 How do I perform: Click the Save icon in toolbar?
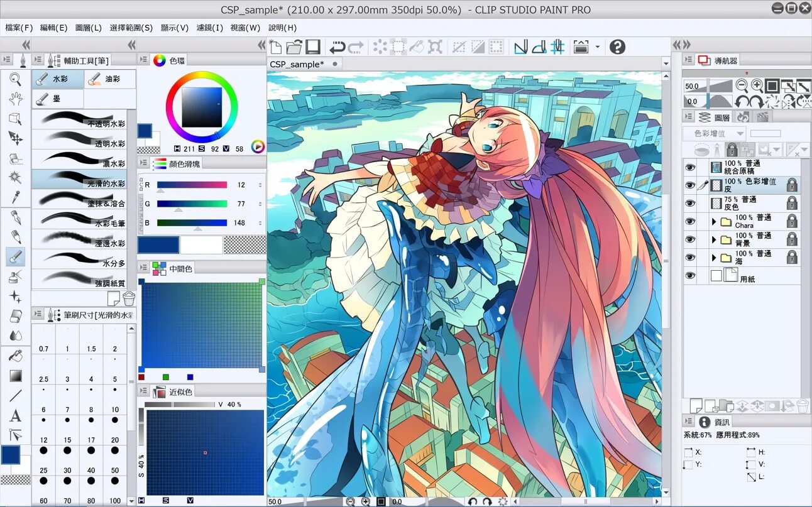pyautogui.click(x=313, y=46)
